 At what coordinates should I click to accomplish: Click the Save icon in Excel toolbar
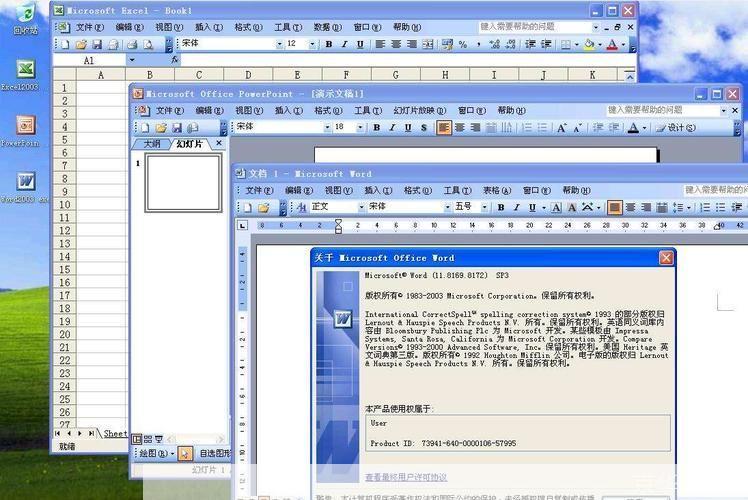pos(97,45)
